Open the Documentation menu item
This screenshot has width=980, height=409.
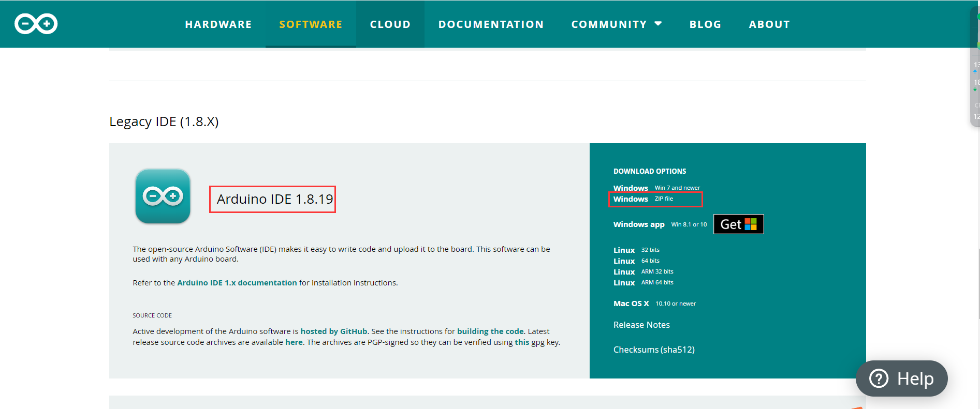(491, 24)
